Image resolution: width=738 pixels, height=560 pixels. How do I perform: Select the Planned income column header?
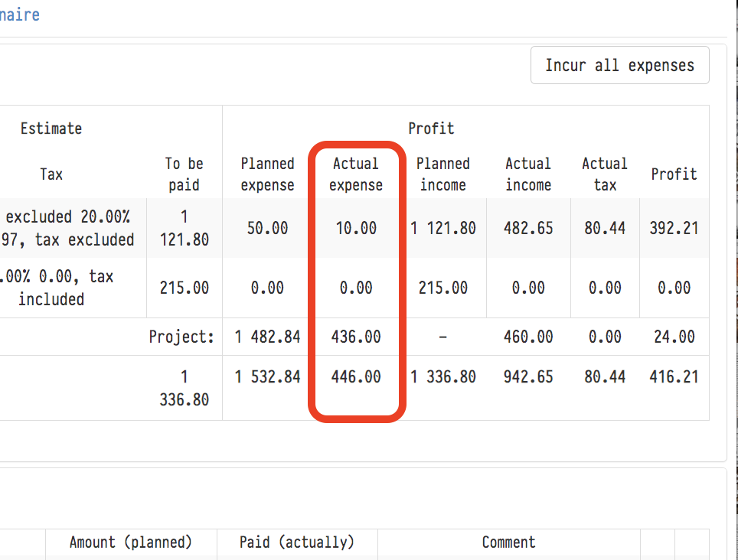[x=443, y=174]
